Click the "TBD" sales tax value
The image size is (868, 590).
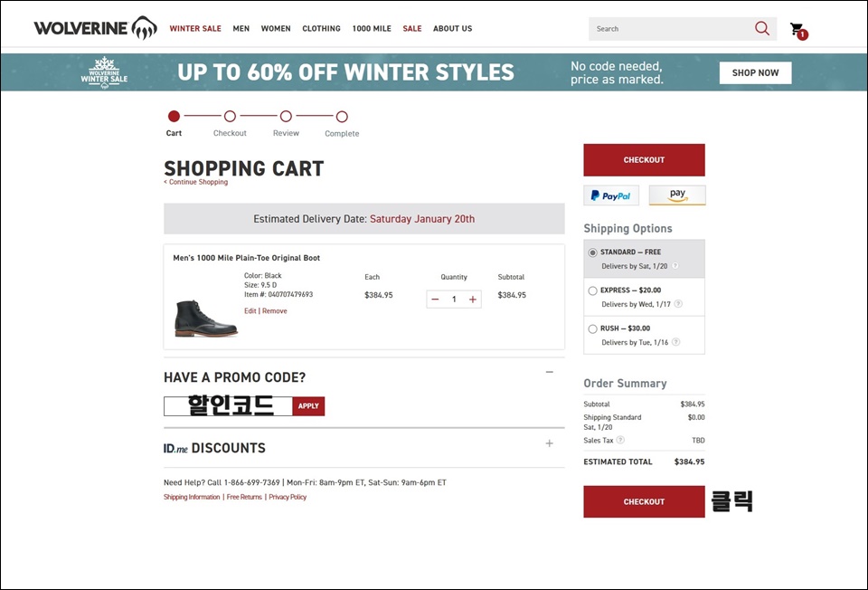pyautogui.click(x=698, y=441)
